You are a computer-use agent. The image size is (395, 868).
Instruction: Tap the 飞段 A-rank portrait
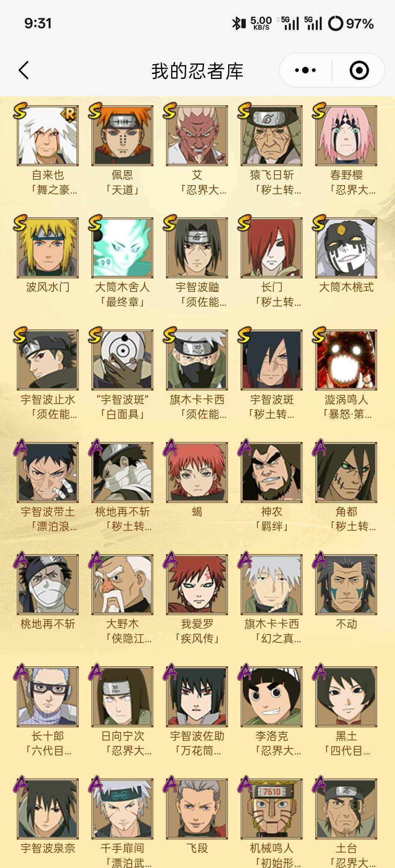tap(197, 808)
